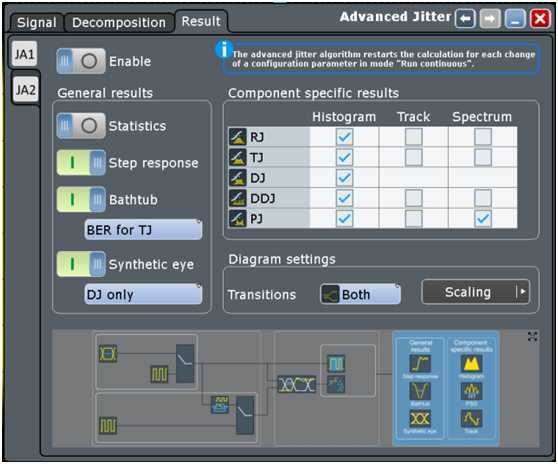
Task: Toggle the Enable switch on
Action: point(81,61)
